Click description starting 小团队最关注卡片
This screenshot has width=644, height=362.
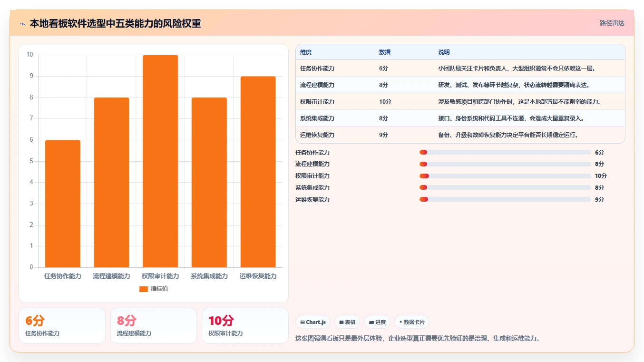pyautogui.click(x=517, y=68)
